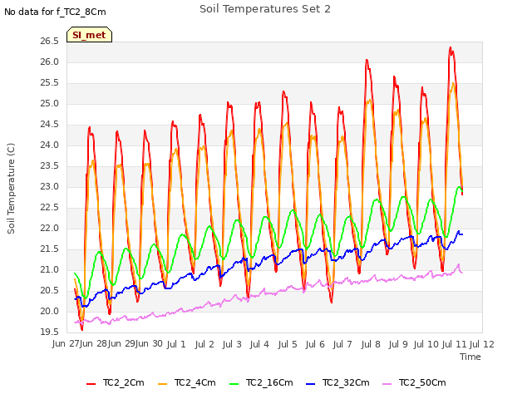Click the Jul 12 x-axis tick label
The width and height of the screenshot is (532, 399).
tap(482, 344)
